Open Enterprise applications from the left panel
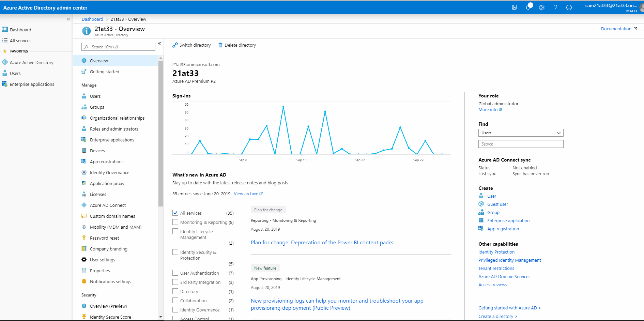 (32, 84)
